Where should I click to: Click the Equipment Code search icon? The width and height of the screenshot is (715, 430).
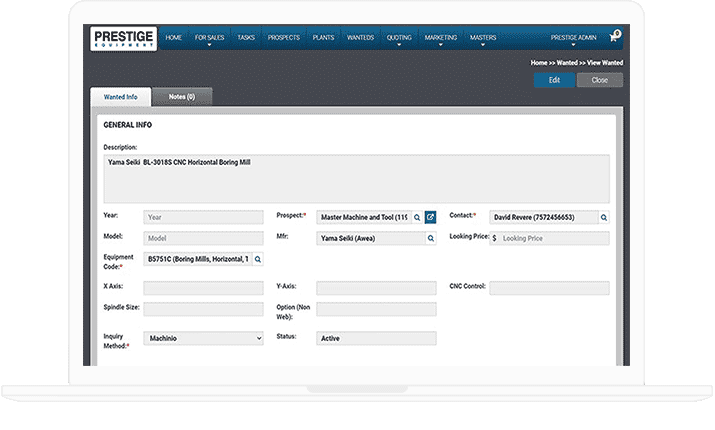pyautogui.click(x=257, y=259)
